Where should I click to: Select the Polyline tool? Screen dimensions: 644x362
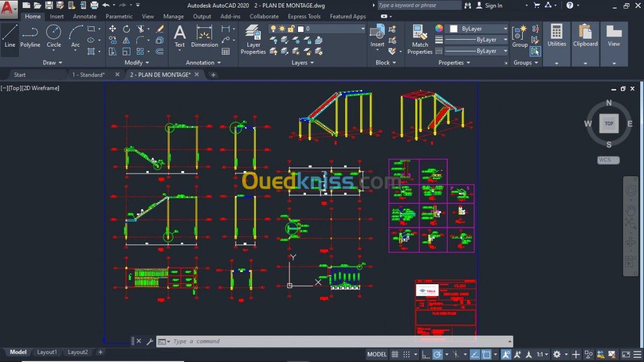[30, 36]
